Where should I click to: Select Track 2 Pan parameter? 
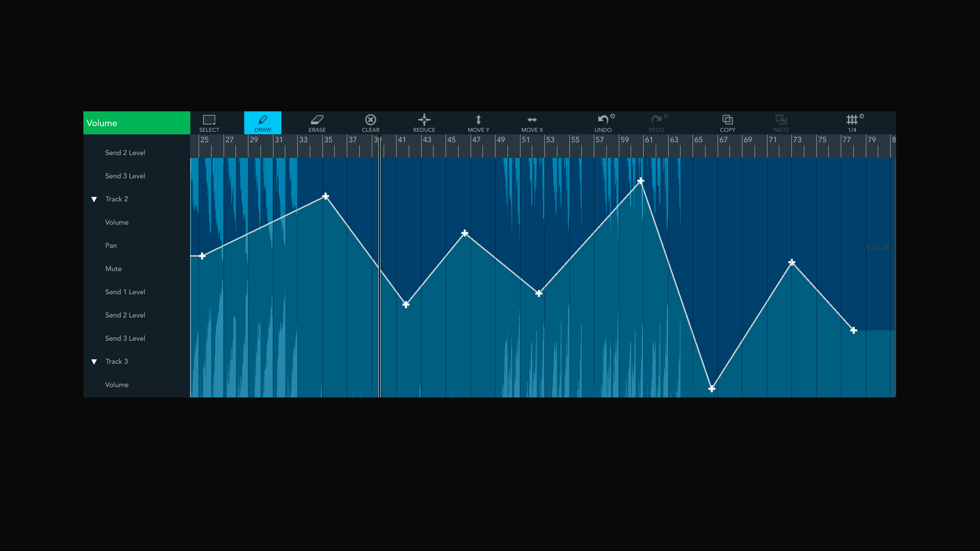(x=111, y=245)
